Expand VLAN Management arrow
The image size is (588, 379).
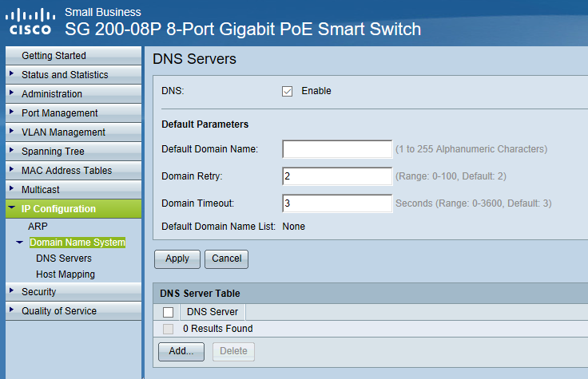(11, 131)
